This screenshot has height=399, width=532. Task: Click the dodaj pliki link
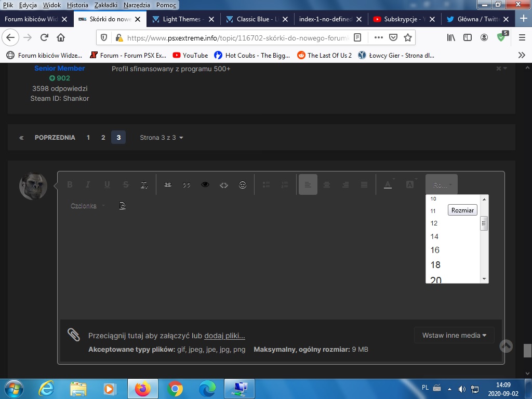coord(224,336)
